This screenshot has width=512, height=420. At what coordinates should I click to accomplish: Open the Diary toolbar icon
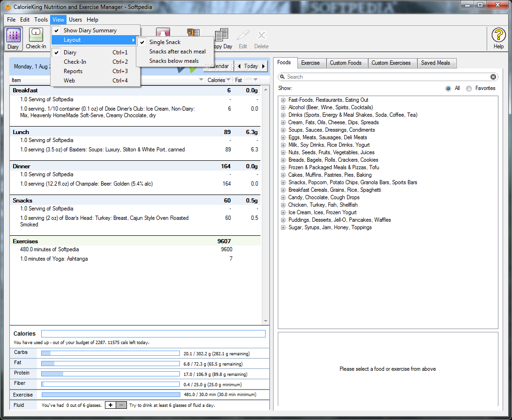click(14, 38)
